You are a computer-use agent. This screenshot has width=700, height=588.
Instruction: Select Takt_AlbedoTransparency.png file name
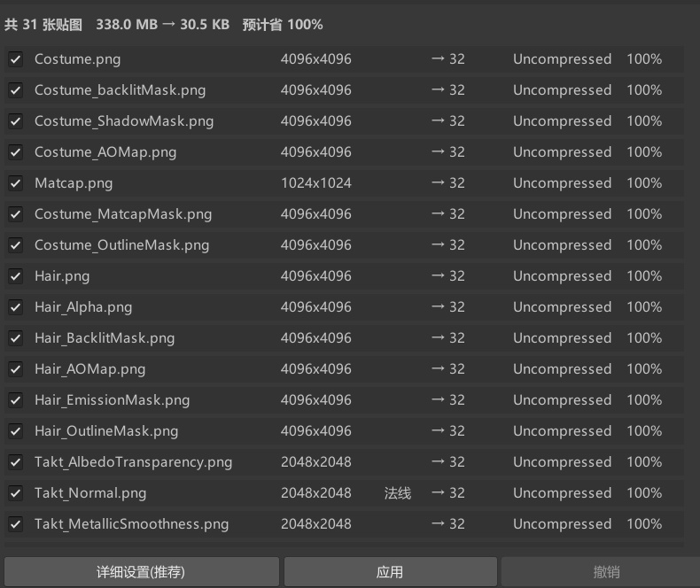click(x=134, y=462)
